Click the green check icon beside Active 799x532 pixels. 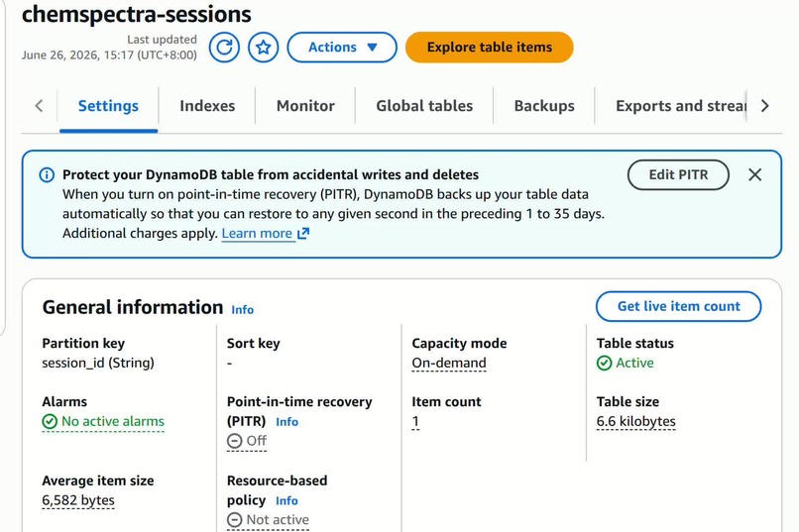(605, 363)
